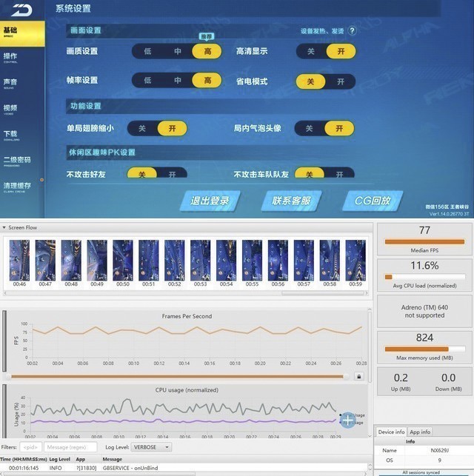The width and height of the screenshot is (474, 476).
Task: Click the lock icon beside FPS range slider
Action: [359, 376]
